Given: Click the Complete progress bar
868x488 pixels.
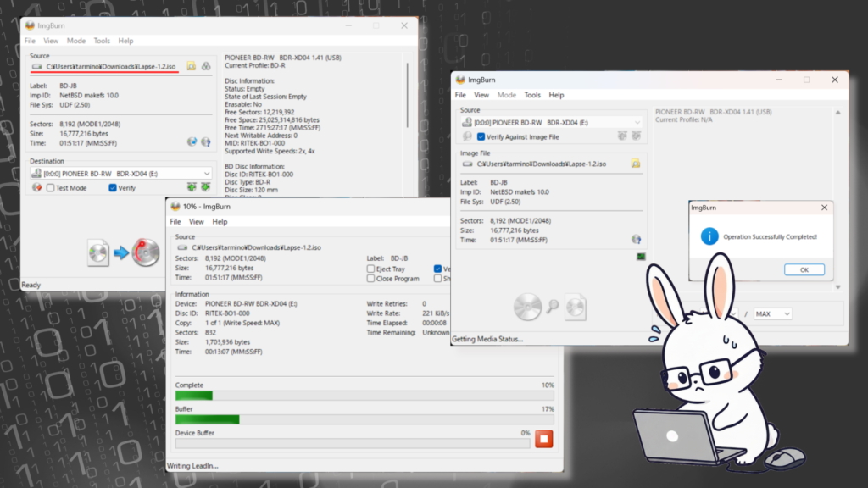Looking at the screenshot, I should point(364,396).
